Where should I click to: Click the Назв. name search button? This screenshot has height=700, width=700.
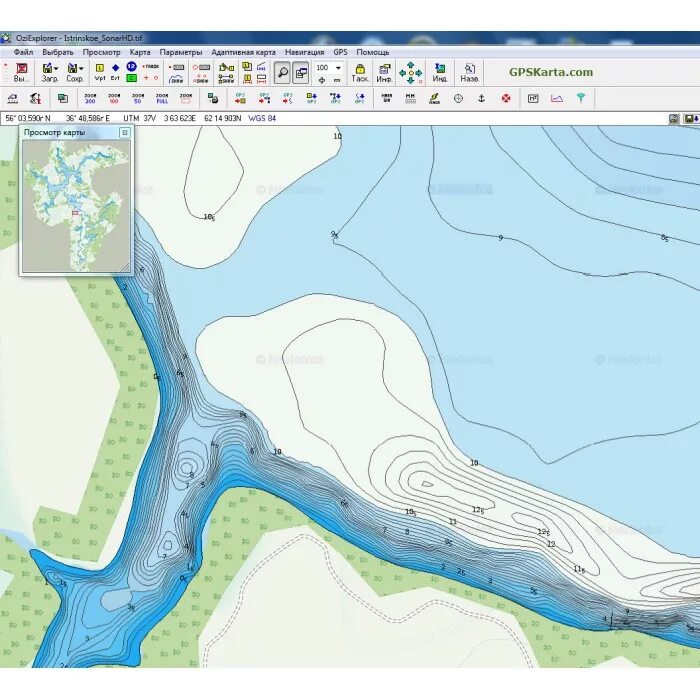[470, 73]
